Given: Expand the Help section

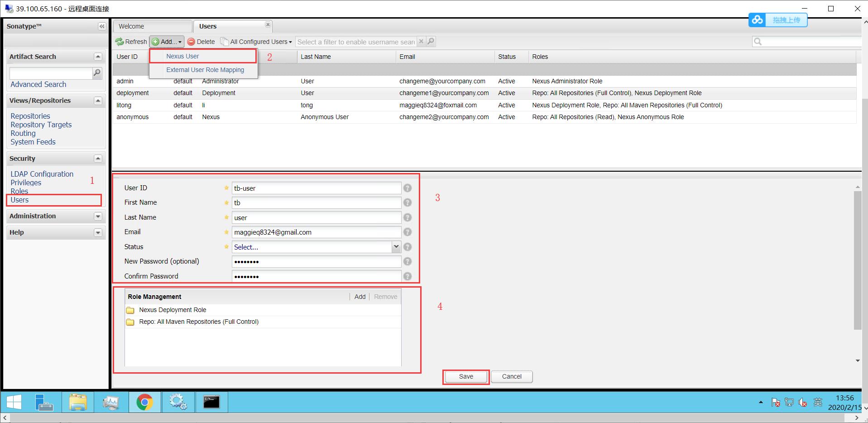Looking at the screenshot, I should pyautogui.click(x=98, y=232).
